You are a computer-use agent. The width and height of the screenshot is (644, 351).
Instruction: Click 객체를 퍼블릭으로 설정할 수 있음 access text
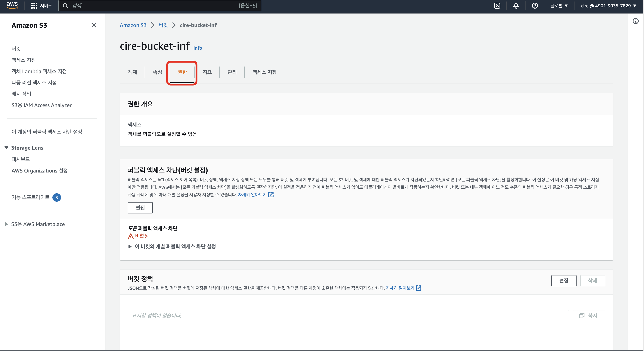(x=162, y=134)
